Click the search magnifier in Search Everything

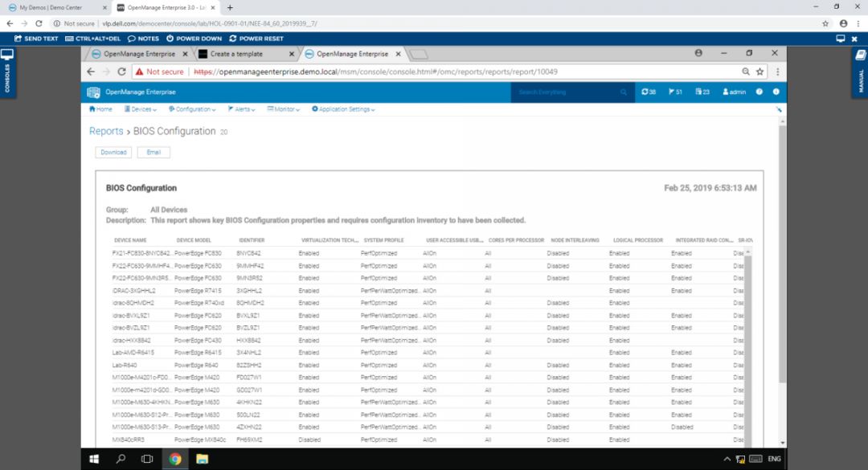point(624,92)
